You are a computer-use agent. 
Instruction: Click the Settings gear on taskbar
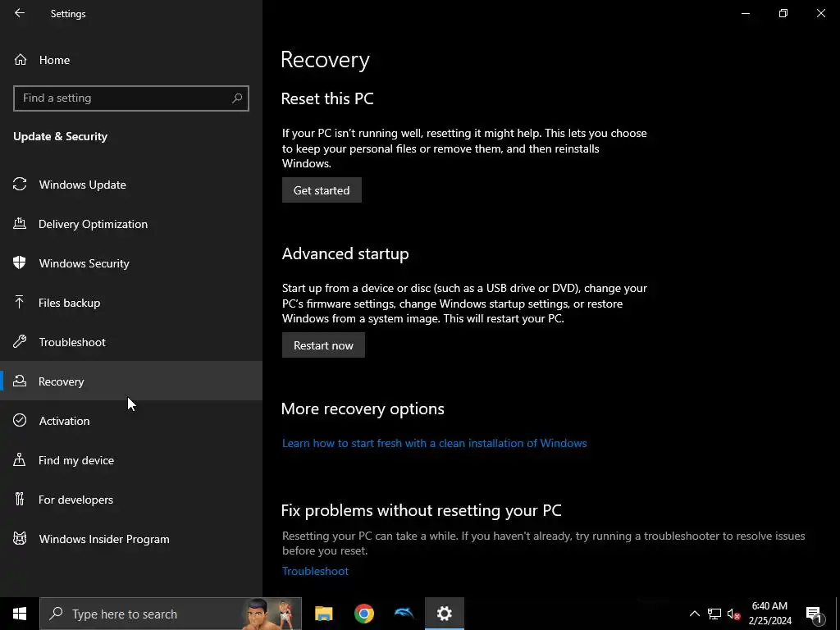click(444, 614)
